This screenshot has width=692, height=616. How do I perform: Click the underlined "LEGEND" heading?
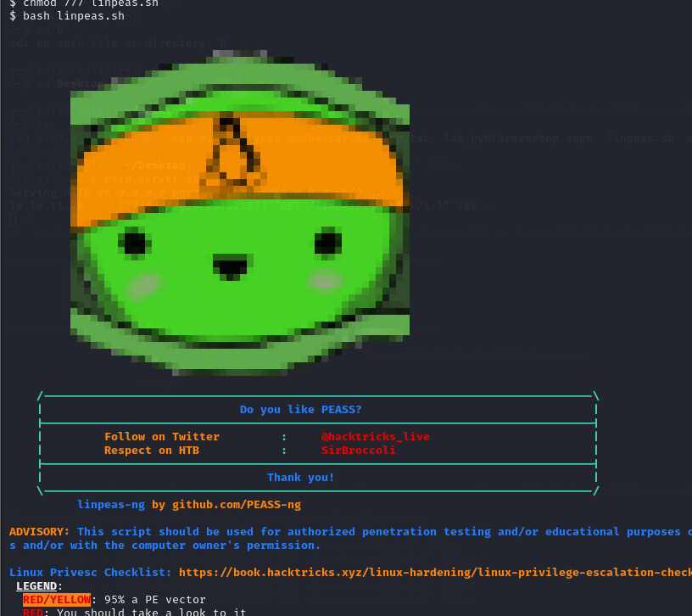coord(36,586)
